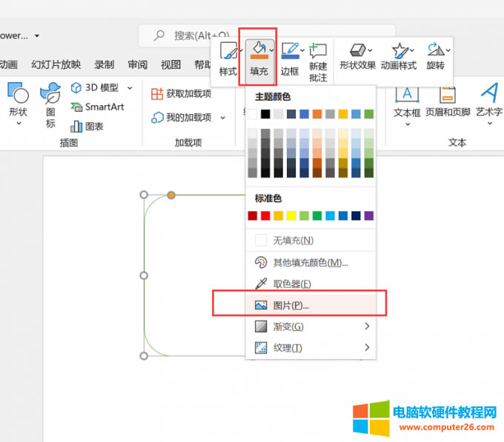The height and width of the screenshot is (442, 504).
Task: Switch to the 审阅 (Review) tab
Action: (x=137, y=64)
